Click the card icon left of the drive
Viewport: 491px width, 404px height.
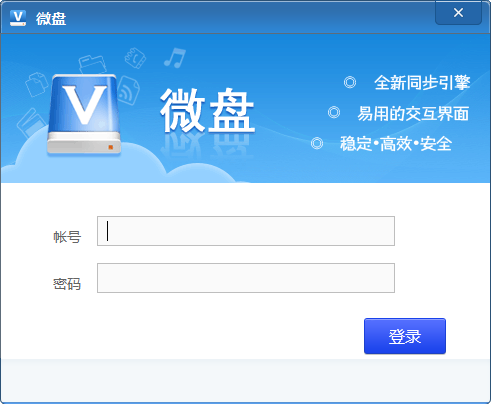pos(31,123)
